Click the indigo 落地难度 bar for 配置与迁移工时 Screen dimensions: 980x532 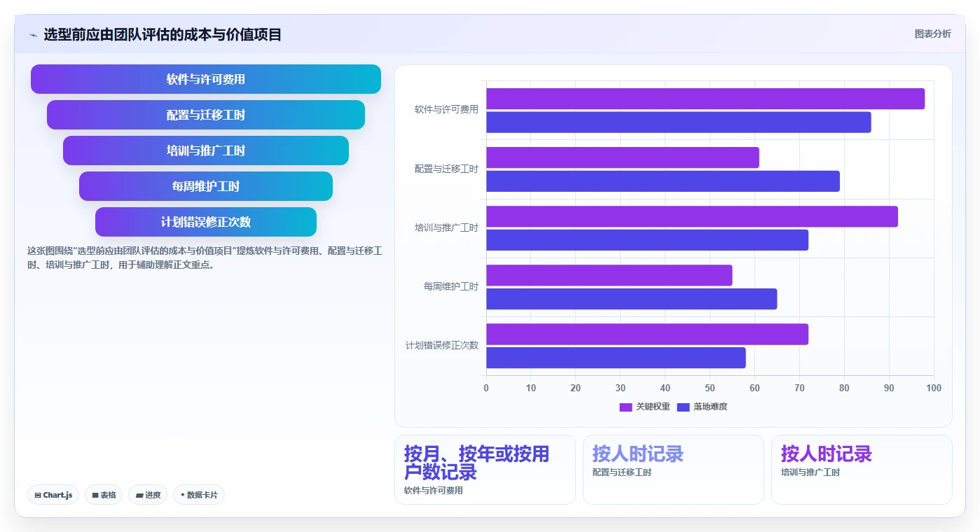click(x=663, y=181)
